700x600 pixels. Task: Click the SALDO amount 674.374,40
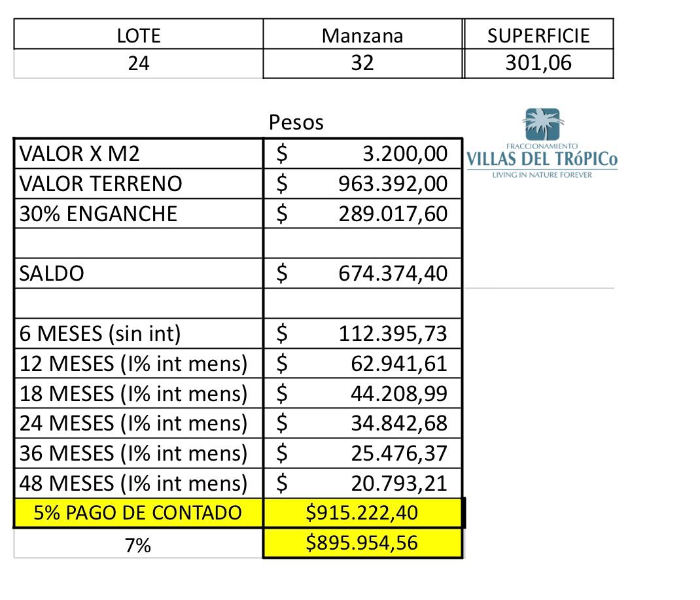(393, 273)
